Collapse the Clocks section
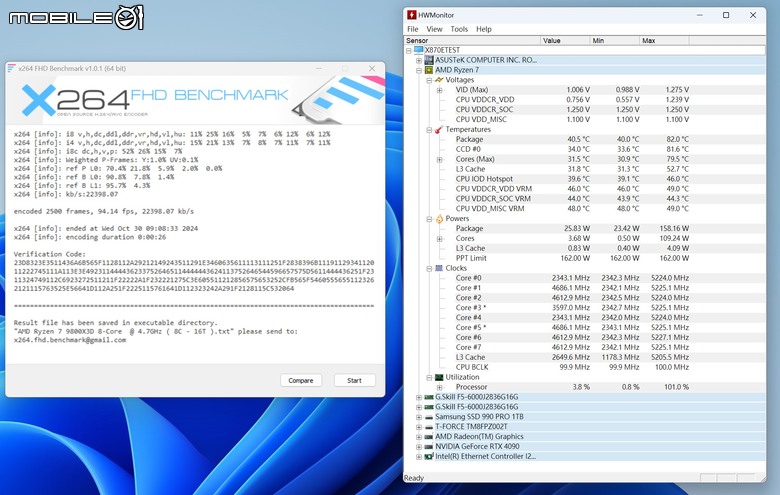 (429, 269)
